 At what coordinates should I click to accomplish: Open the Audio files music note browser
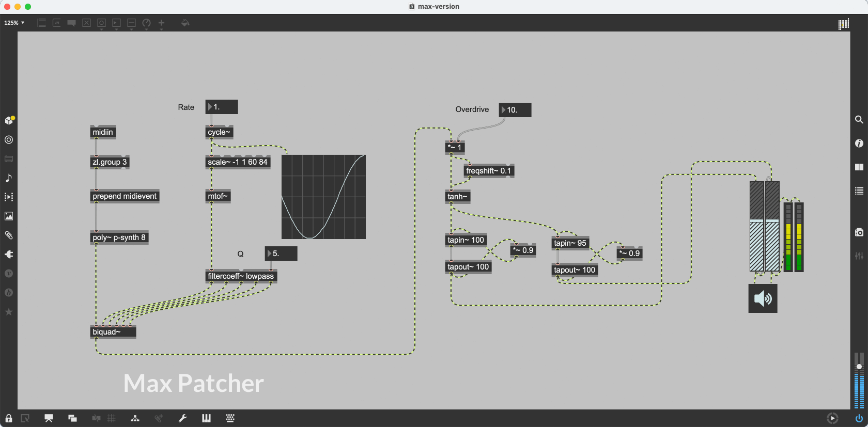click(x=9, y=178)
